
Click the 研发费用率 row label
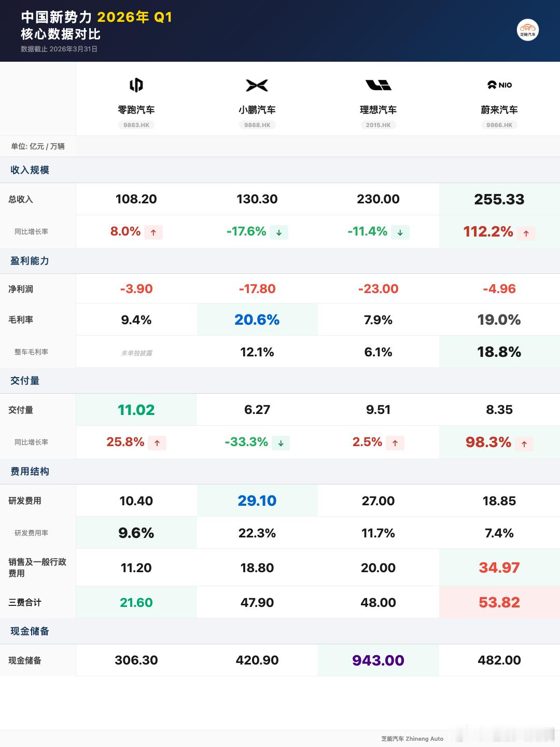click(x=31, y=533)
